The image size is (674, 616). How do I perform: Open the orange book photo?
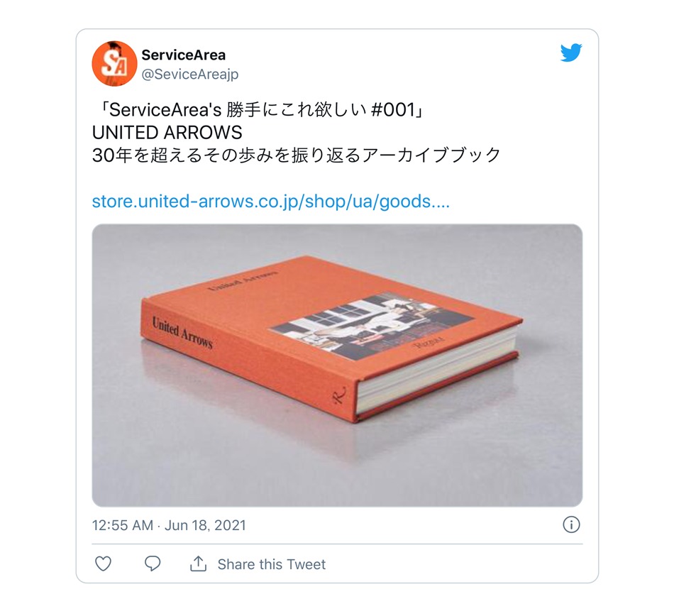[338, 365]
